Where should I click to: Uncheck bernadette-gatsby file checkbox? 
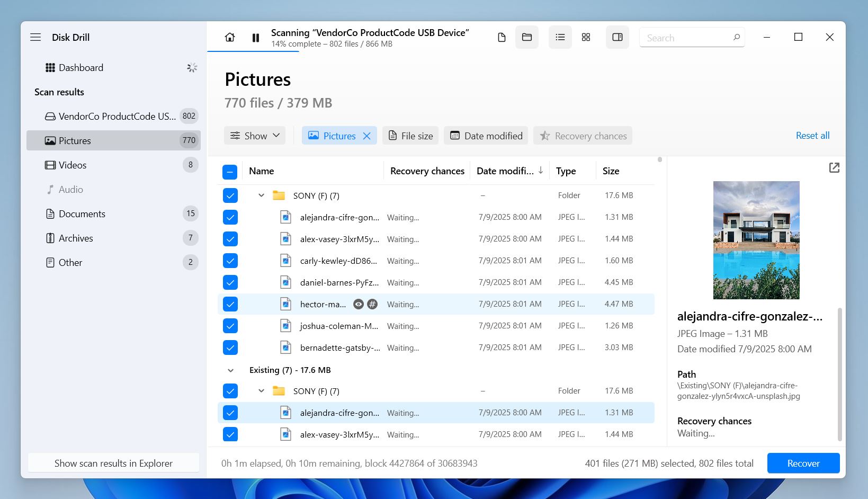[230, 347]
